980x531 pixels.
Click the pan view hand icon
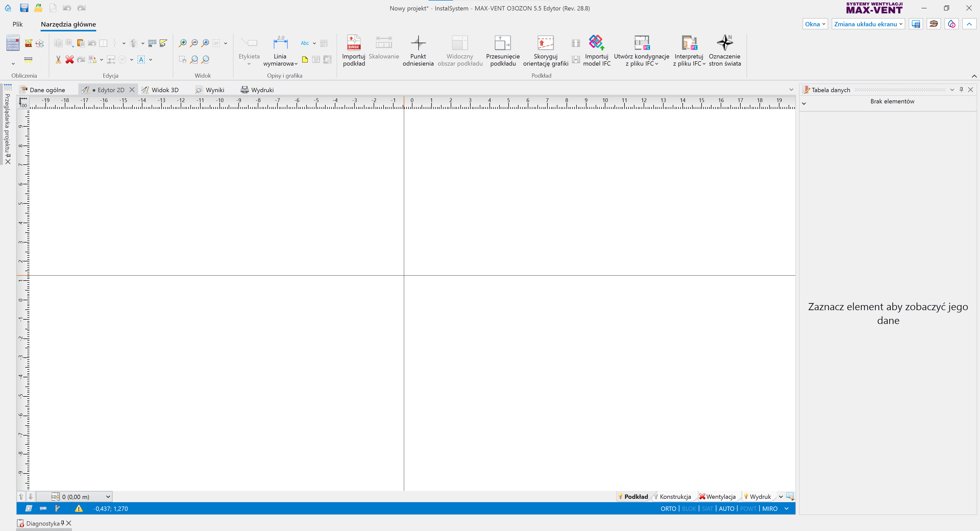[x=183, y=59]
